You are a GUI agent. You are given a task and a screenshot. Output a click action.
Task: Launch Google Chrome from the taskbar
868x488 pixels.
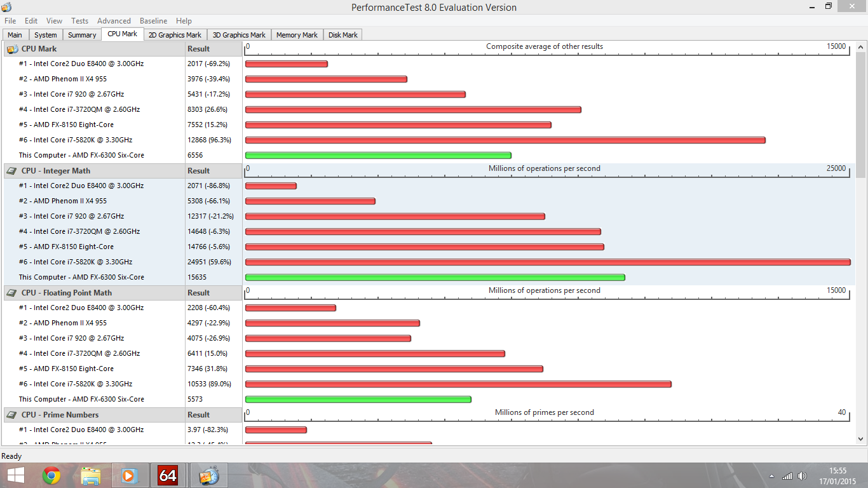click(51, 475)
